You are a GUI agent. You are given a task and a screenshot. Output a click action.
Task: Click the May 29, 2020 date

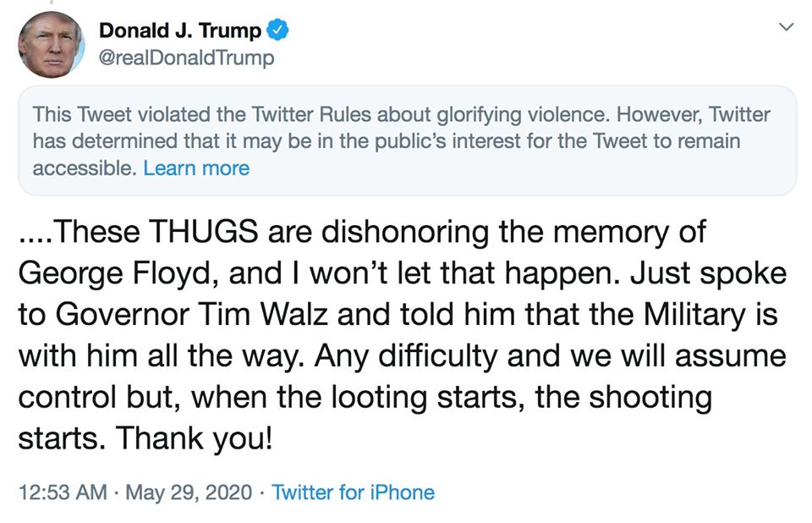[x=189, y=492]
